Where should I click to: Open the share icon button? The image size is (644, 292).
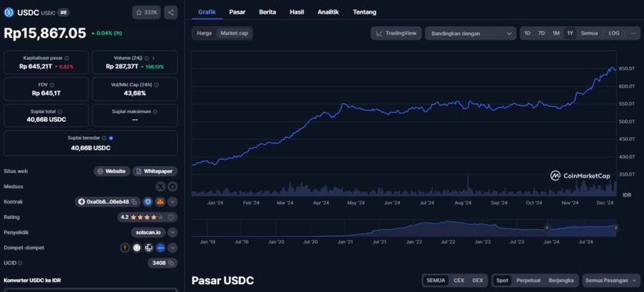tap(171, 13)
